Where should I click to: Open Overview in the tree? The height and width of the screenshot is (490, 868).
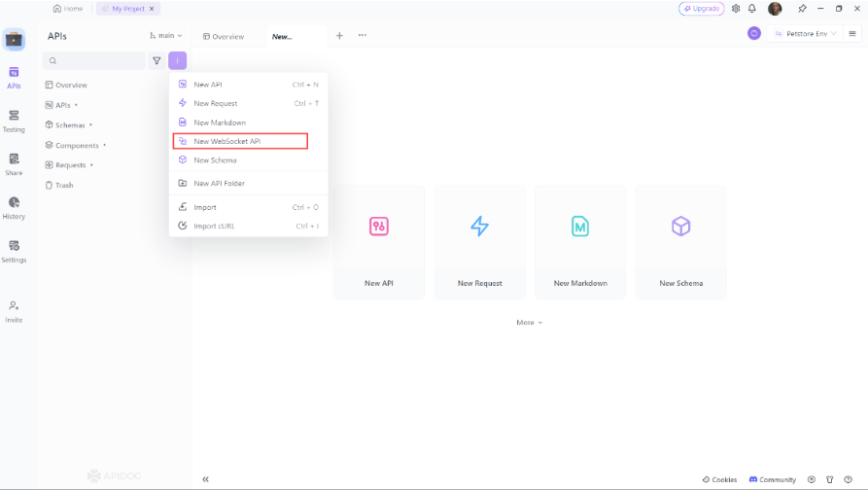(x=66, y=86)
